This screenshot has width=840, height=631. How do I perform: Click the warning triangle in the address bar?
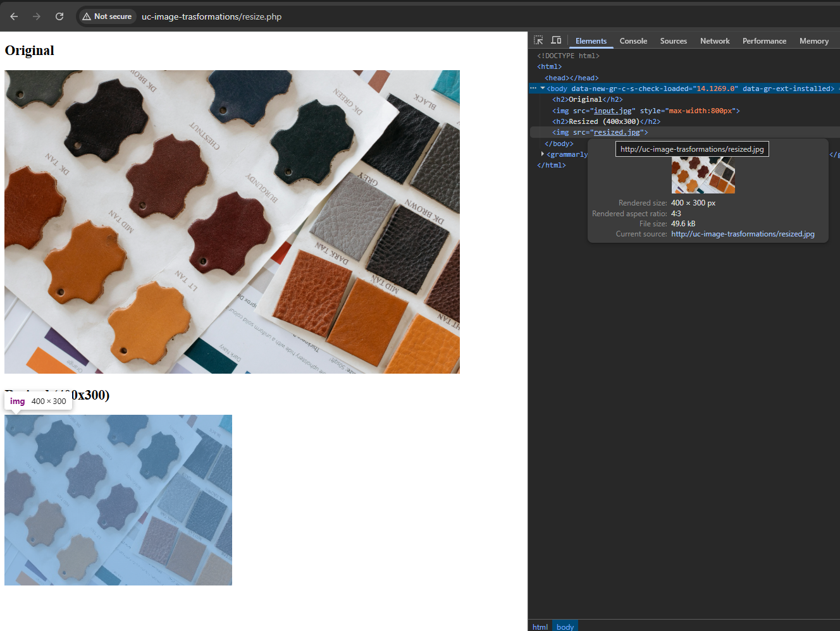coord(87,16)
